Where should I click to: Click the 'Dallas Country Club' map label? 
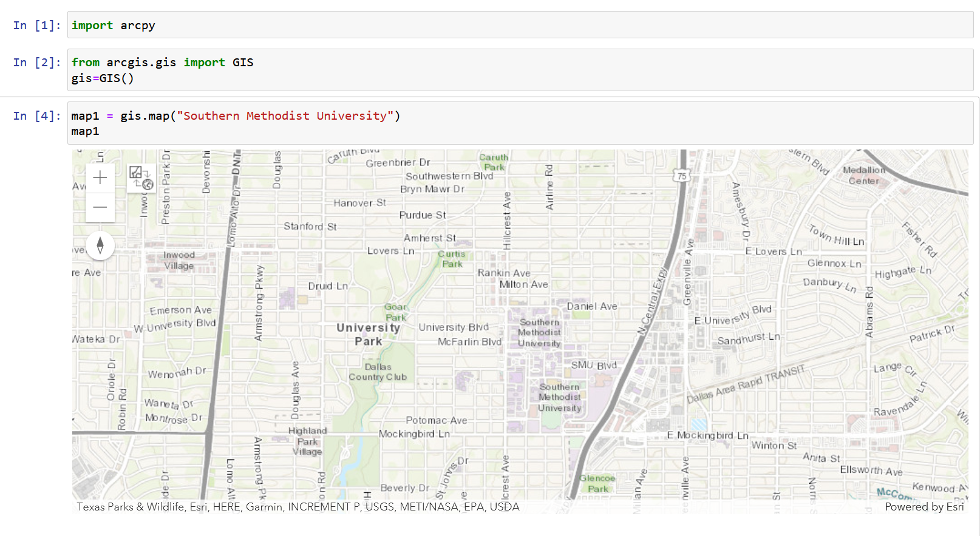pos(378,372)
